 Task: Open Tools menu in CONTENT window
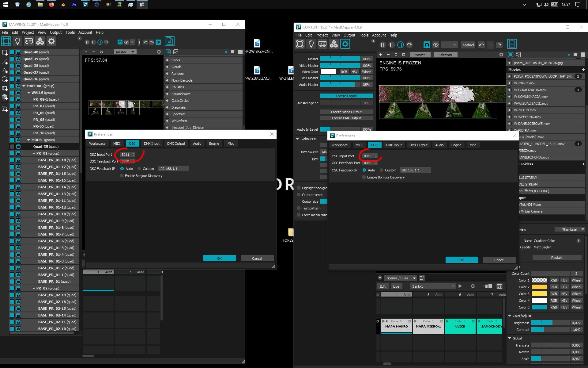pyautogui.click(x=364, y=35)
